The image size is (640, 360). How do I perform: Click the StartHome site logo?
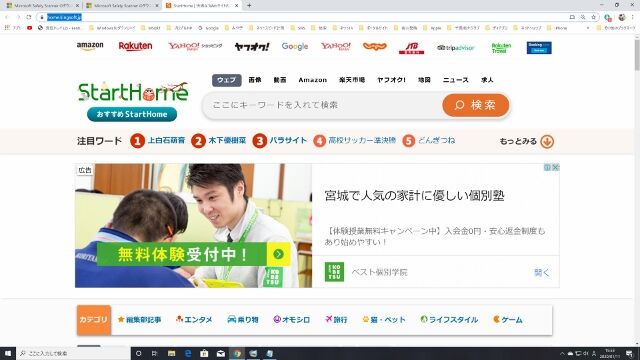(x=133, y=91)
